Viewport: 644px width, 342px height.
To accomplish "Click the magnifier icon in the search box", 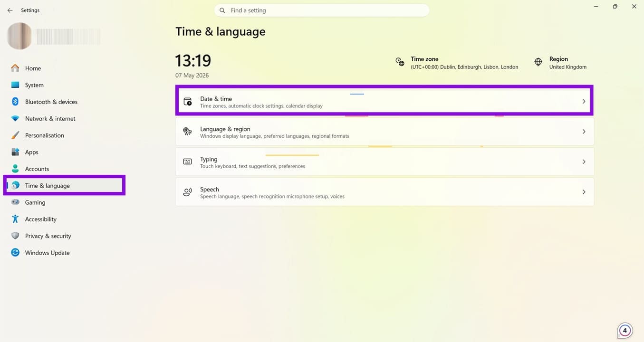I will click(222, 10).
